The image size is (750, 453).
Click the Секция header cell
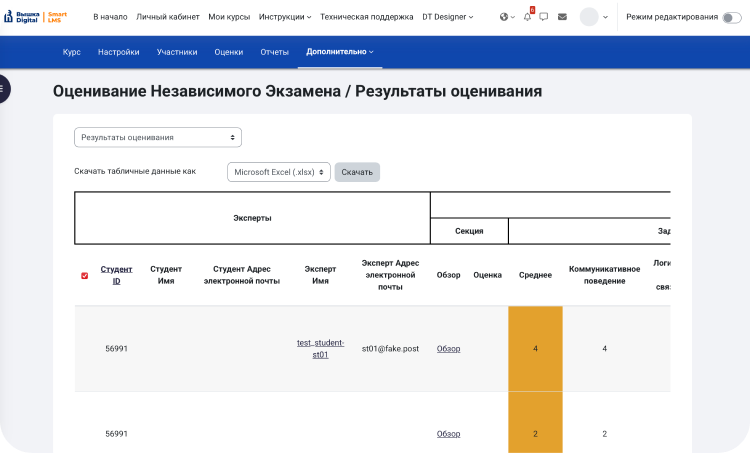coord(469,231)
